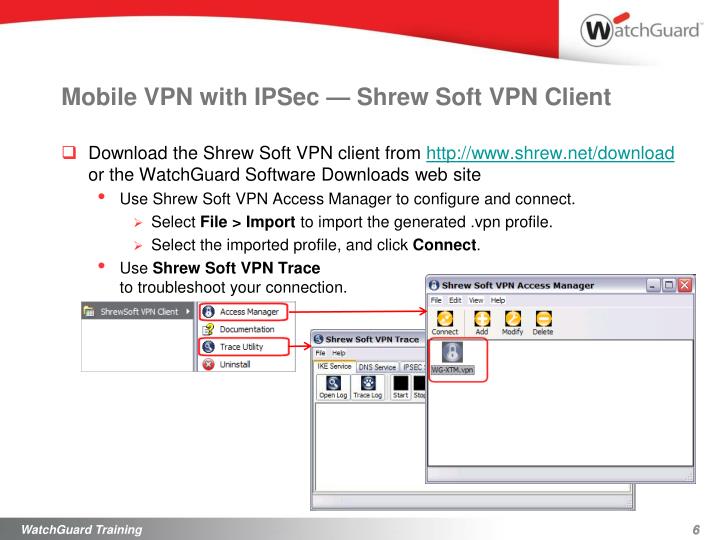The width and height of the screenshot is (720, 540).
Task: Open the shrew.net download link
Action: point(550,153)
